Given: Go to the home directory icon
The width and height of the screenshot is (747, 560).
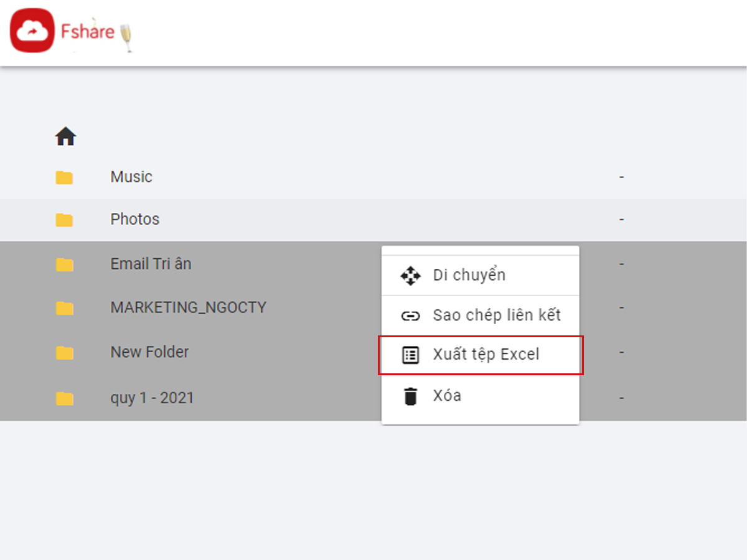Looking at the screenshot, I should click(65, 136).
